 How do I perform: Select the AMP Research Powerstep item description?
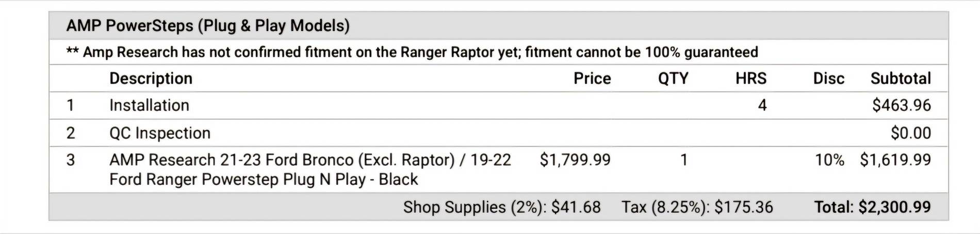click(x=310, y=169)
